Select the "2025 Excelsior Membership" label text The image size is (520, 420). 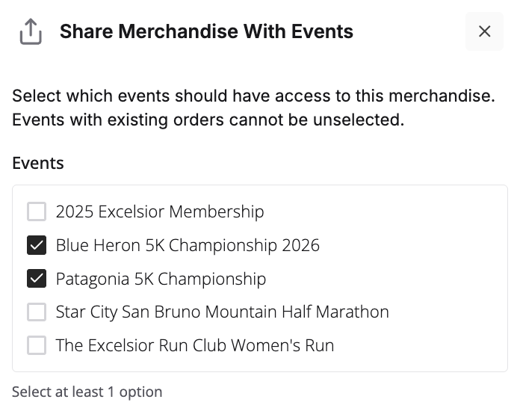coord(160,211)
